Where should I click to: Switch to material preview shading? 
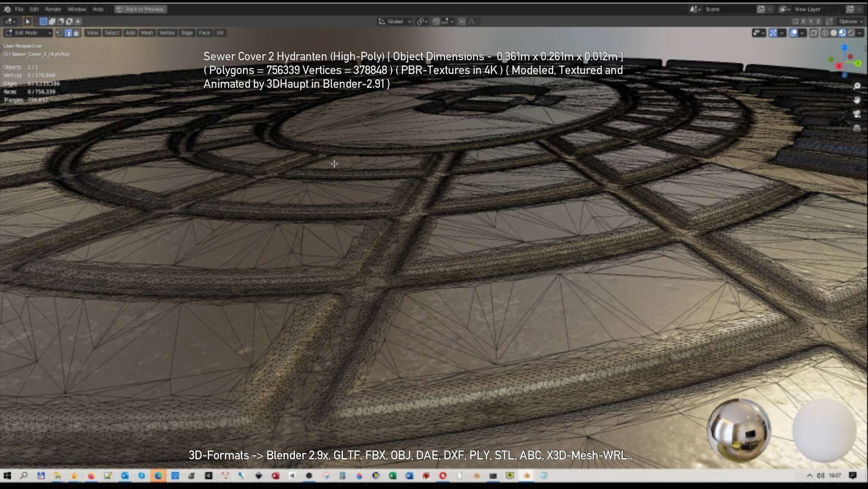[842, 33]
